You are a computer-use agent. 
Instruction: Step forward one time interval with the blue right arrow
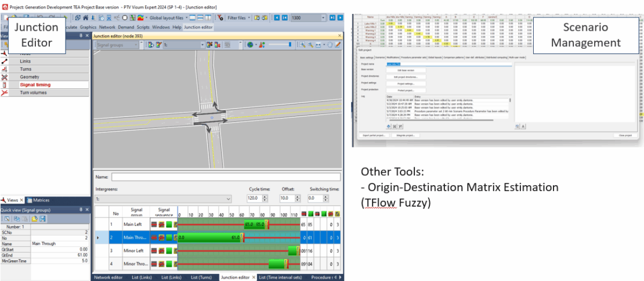[x=340, y=17]
